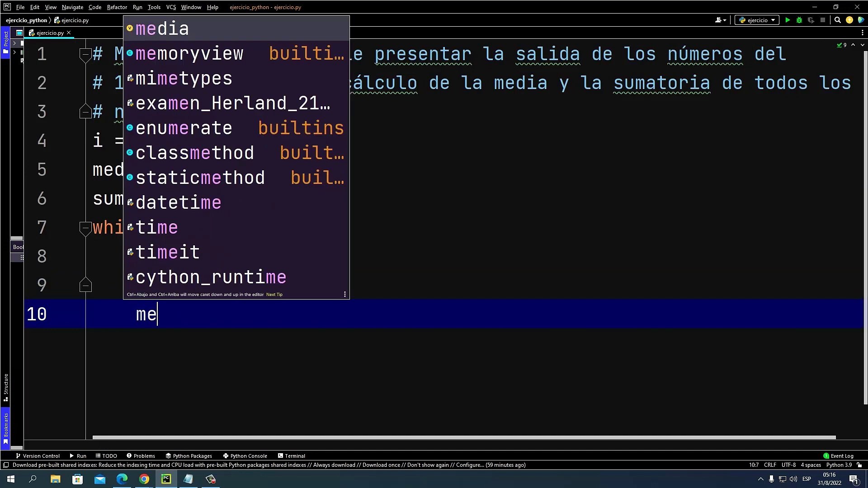The height and width of the screenshot is (488, 868).
Task: Open the ejercicio run configuration dropdown
Action: coord(757,20)
